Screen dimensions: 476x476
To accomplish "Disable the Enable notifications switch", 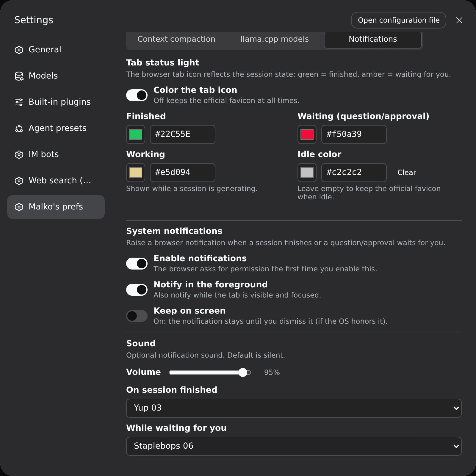I will click(137, 264).
